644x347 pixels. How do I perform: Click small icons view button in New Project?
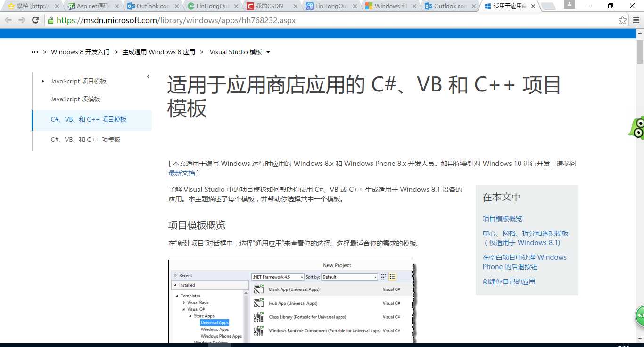[384, 277]
